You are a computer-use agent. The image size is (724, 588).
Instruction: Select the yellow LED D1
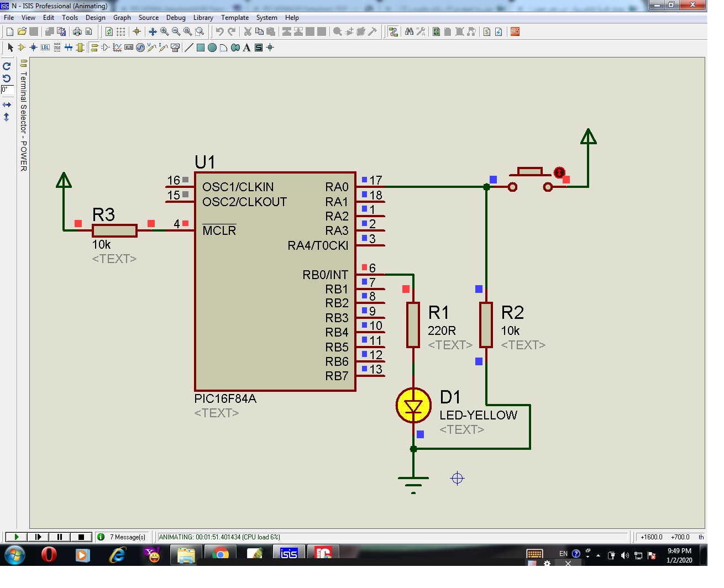click(x=413, y=406)
